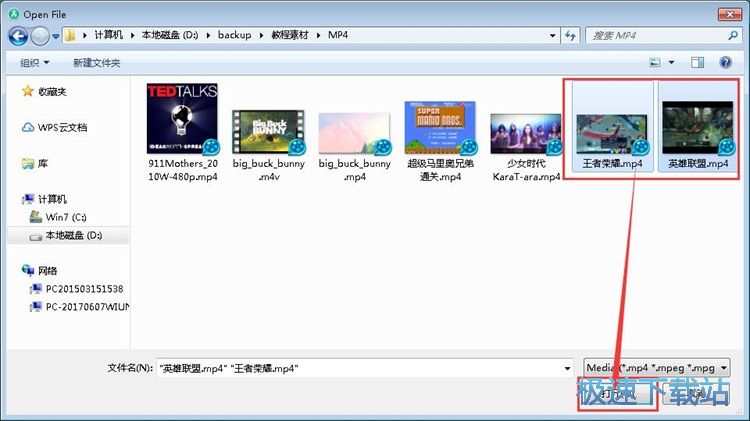
Task: Click file name label 王者荣耀.mp4
Action: tap(612, 164)
